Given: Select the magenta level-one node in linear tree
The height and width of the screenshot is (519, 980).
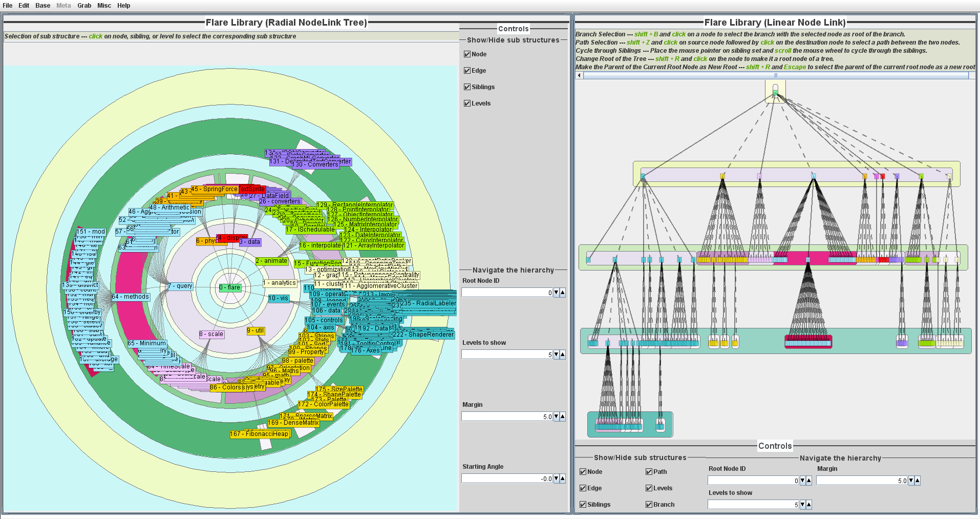Looking at the screenshot, I should pyautogui.click(x=876, y=176).
